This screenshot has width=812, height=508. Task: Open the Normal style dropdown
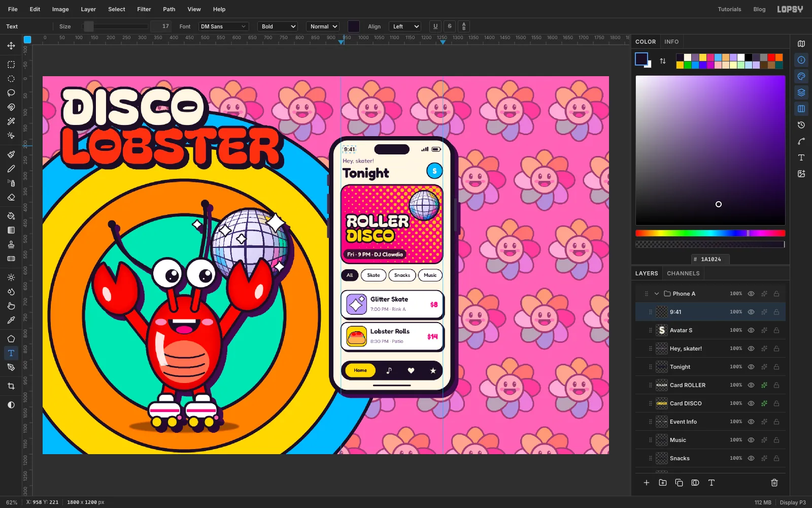click(x=323, y=26)
